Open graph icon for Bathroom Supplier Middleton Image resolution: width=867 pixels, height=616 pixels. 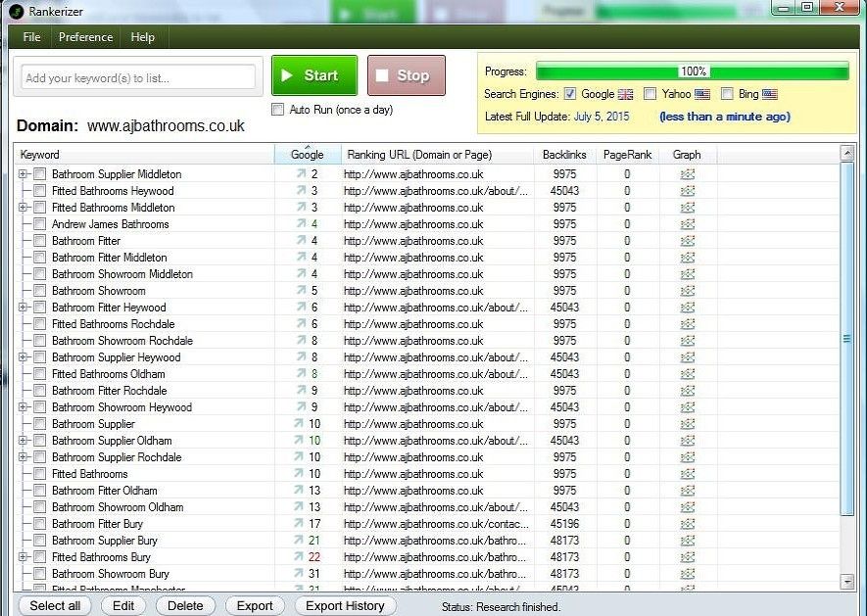click(688, 174)
